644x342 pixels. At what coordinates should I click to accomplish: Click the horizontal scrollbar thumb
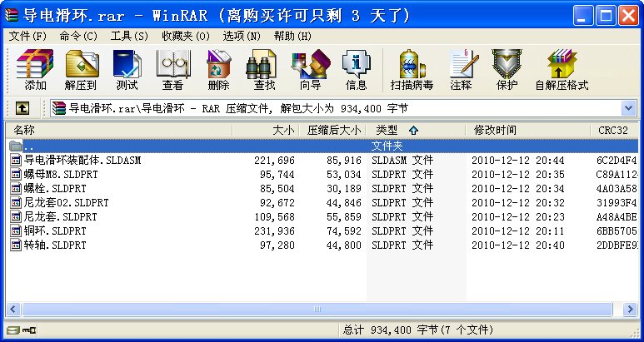coord(317,309)
